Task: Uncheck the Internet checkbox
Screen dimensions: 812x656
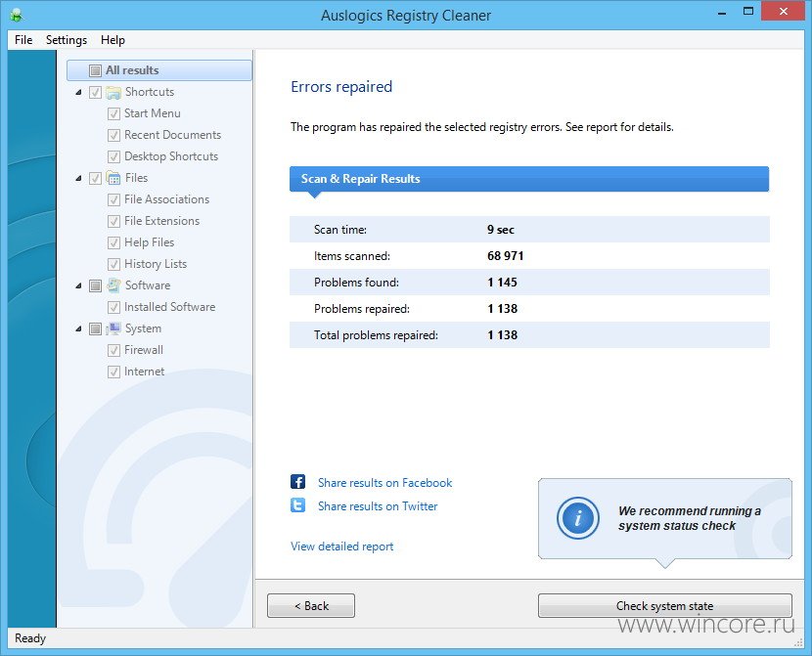Action: [113, 372]
